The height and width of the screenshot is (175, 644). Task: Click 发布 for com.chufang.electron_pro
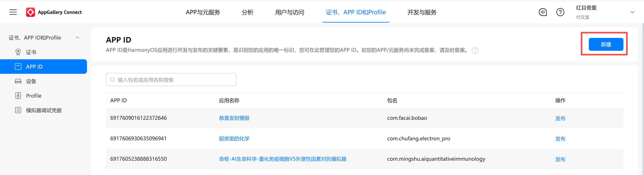(x=560, y=139)
